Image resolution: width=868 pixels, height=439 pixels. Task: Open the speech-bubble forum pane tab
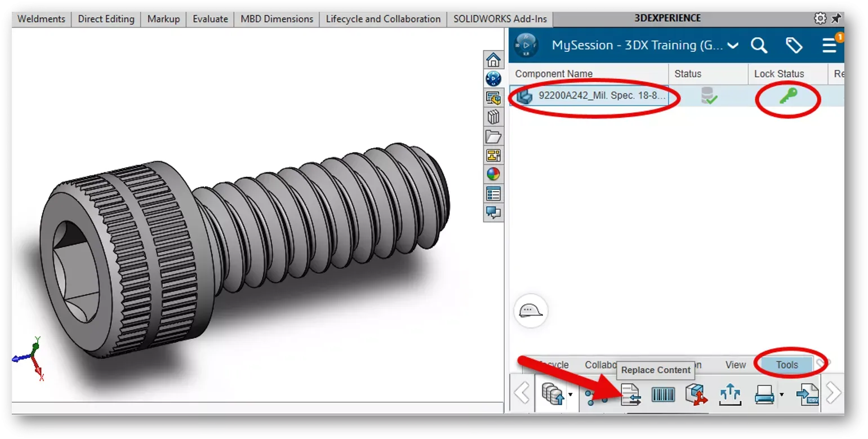pos(493,213)
